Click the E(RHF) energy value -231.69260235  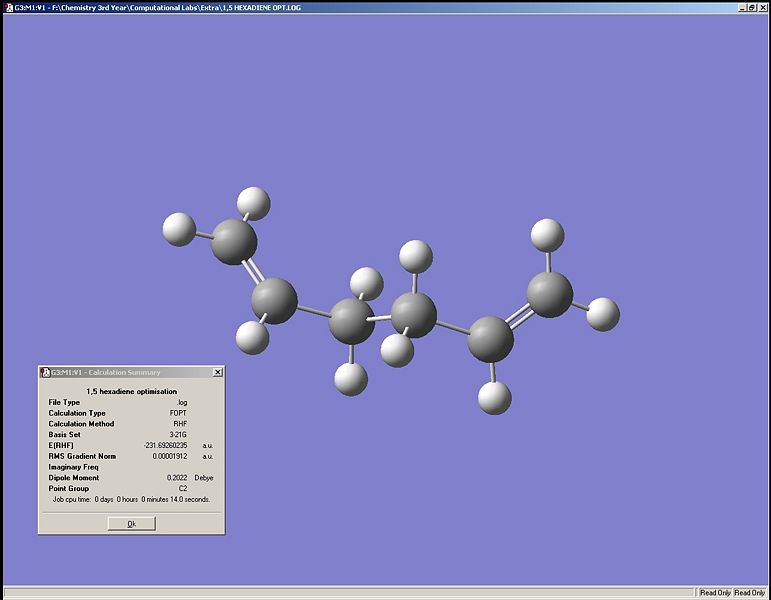165,445
